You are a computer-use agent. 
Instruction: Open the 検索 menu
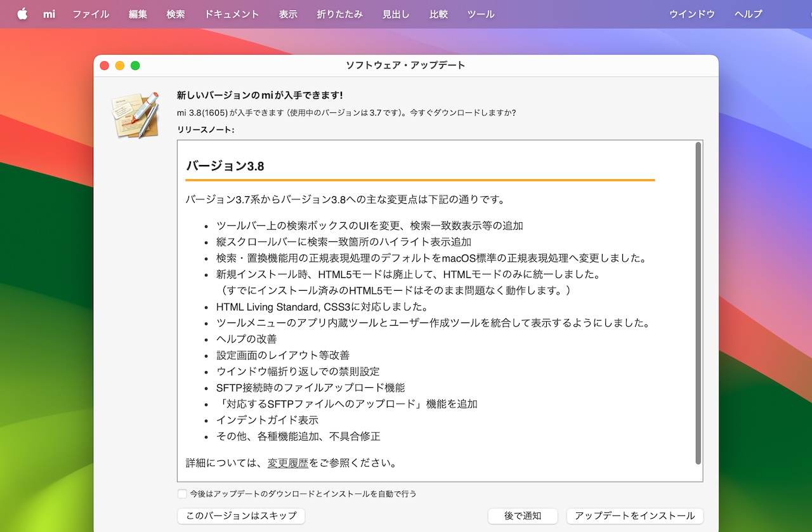(176, 14)
